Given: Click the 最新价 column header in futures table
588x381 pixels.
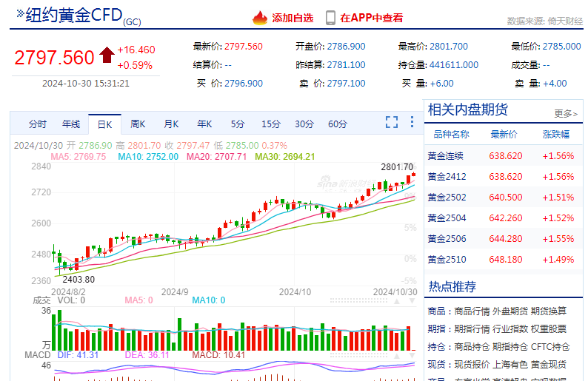Looking at the screenshot, I should tap(504, 135).
